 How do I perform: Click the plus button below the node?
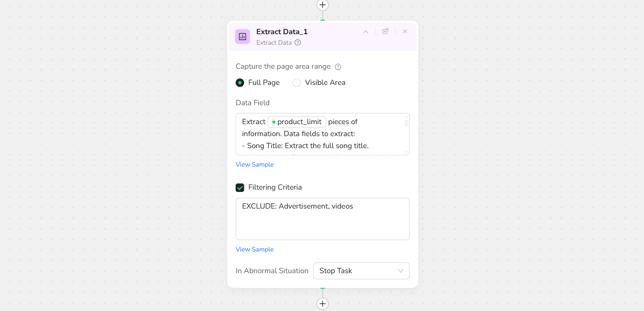click(322, 304)
